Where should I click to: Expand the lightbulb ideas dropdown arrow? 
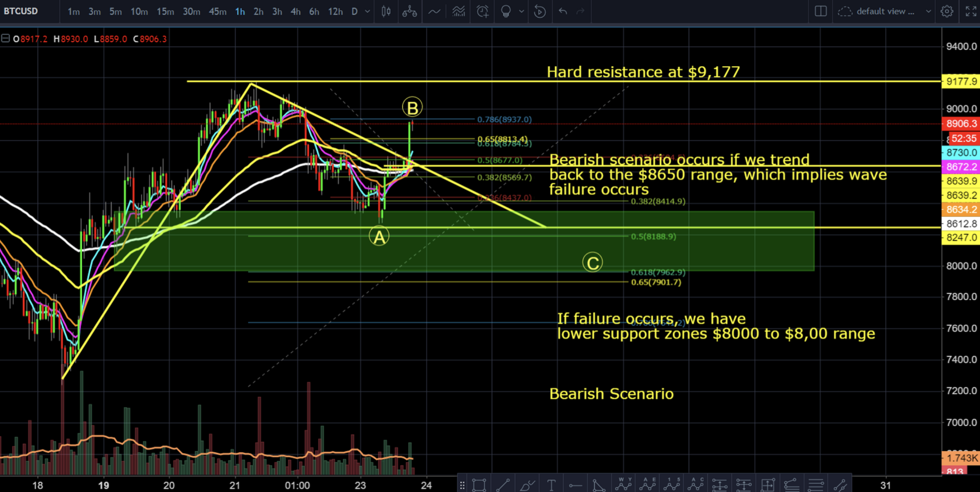click(x=521, y=11)
